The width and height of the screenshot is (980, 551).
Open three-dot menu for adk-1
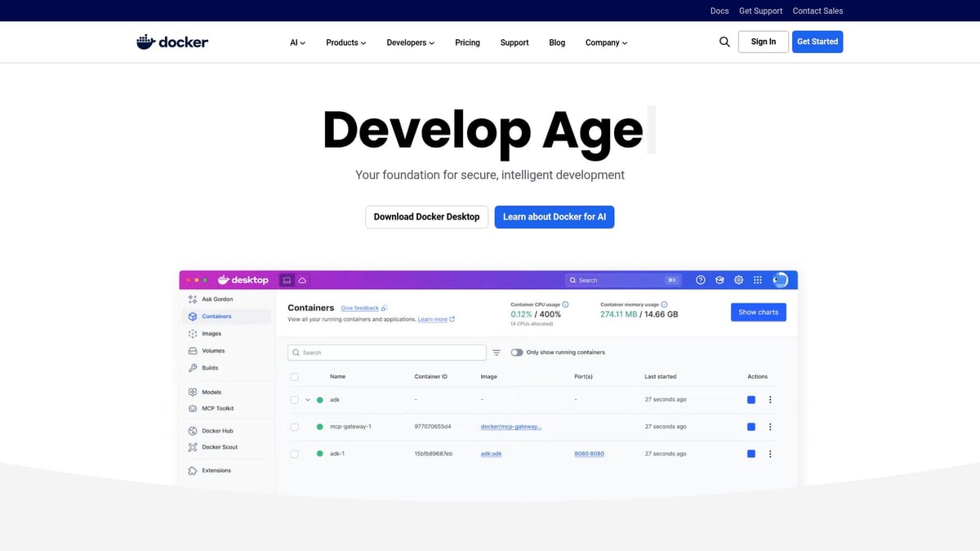pyautogui.click(x=770, y=454)
